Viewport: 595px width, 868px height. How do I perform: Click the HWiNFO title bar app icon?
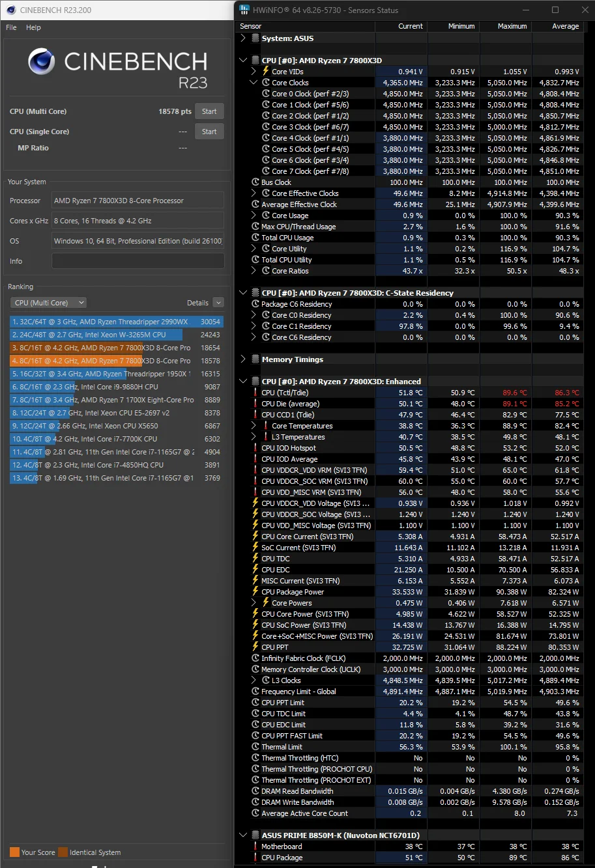point(244,10)
